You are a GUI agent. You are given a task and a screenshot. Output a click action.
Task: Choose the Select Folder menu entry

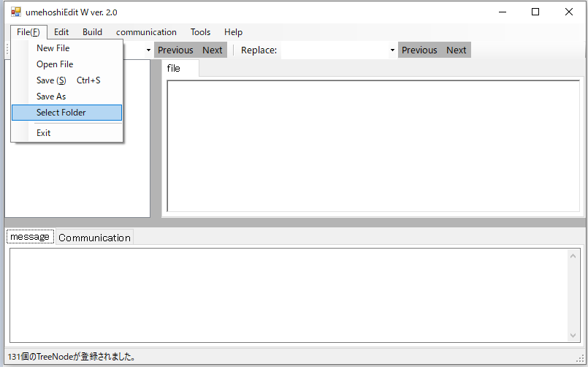click(61, 113)
